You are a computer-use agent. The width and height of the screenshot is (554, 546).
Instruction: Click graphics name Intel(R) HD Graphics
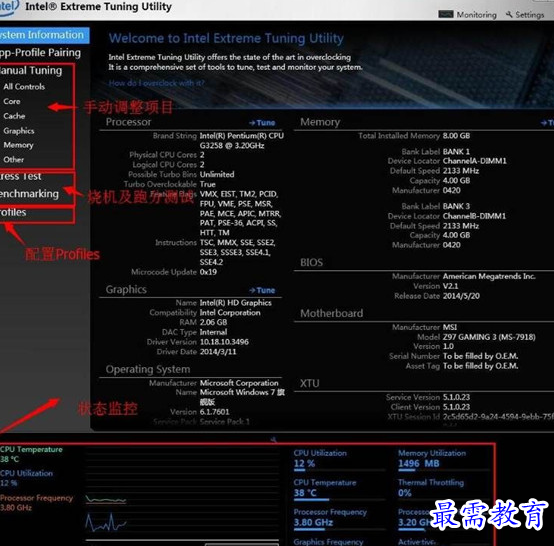pos(236,303)
